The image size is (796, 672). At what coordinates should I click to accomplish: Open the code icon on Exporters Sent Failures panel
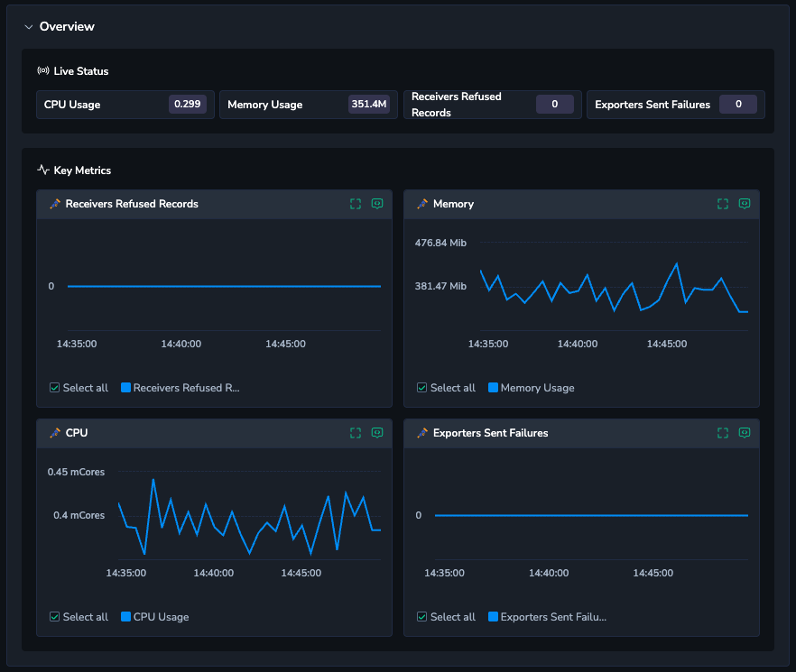(x=745, y=433)
